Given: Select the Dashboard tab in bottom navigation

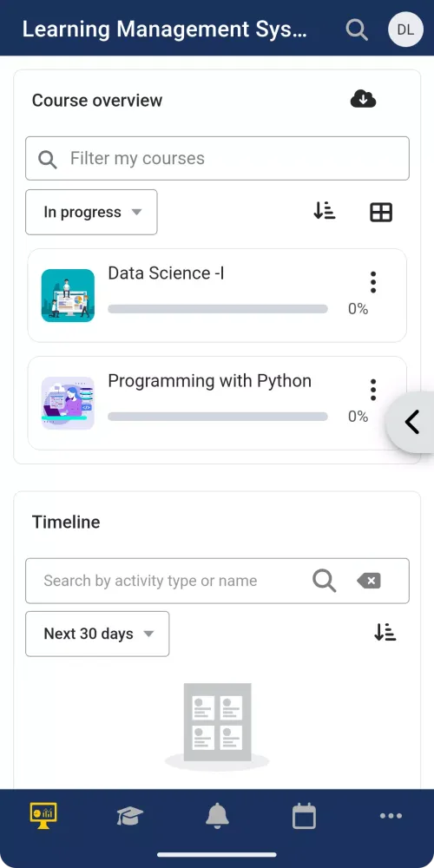Looking at the screenshot, I should 43,816.
